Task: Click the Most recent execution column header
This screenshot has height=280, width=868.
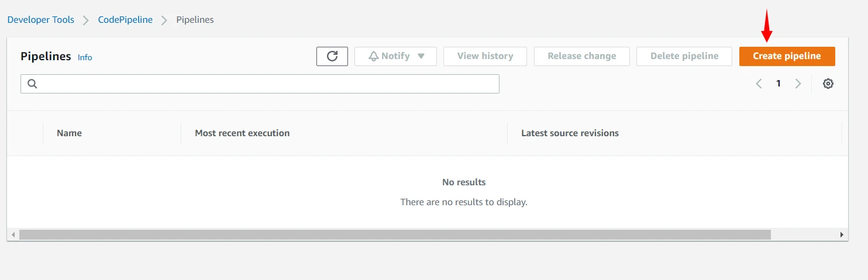Action: tap(242, 133)
